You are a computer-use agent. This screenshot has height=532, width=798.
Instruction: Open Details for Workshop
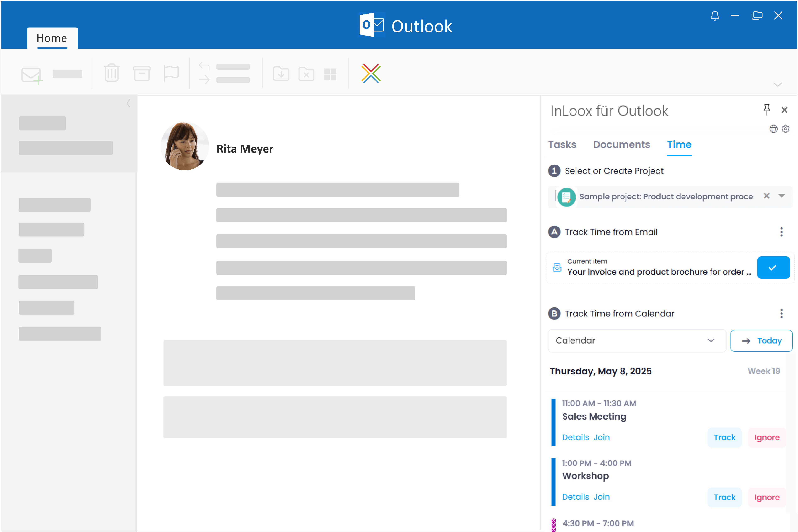tap(575, 497)
